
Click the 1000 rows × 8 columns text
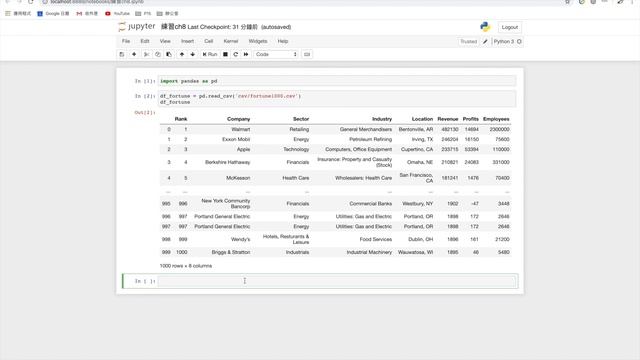tap(186, 266)
